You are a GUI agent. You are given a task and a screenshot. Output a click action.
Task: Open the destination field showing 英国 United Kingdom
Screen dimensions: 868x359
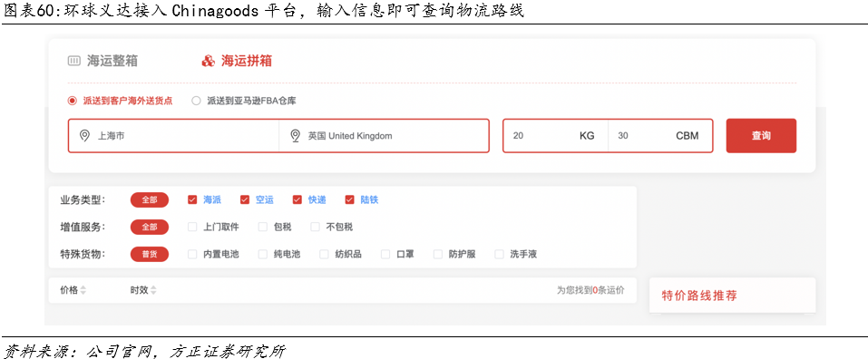coord(385,135)
